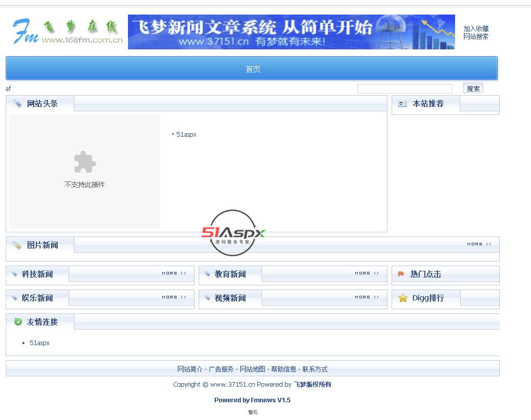Click the tag icon beside 网站头条
This screenshot has height=420, width=531.
coord(17,103)
